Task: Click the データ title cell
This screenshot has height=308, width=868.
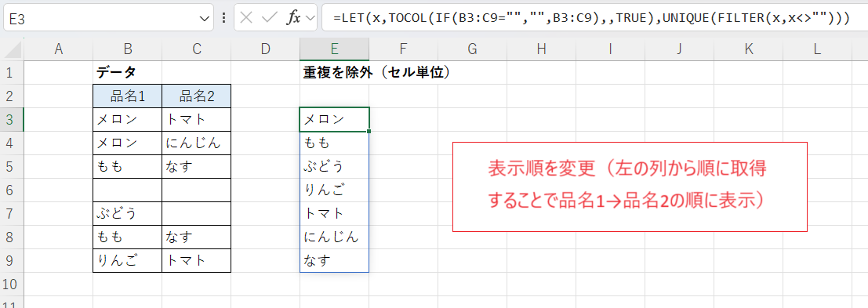Action: 127,72
